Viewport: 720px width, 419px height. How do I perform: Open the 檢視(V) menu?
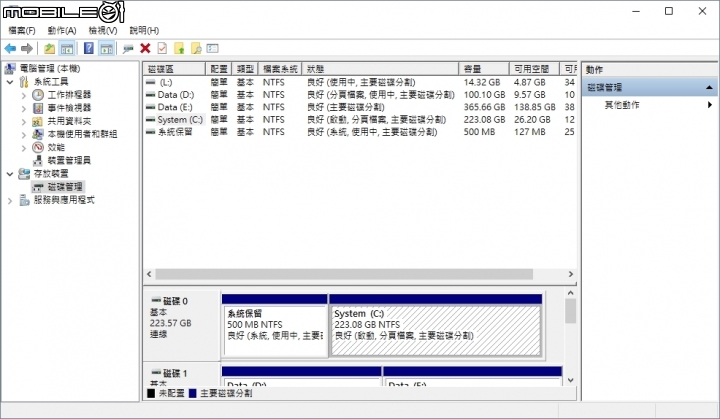click(x=103, y=30)
